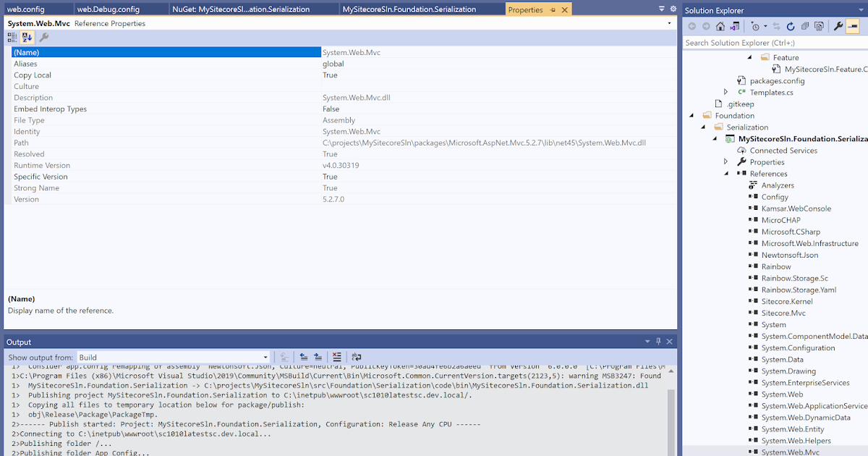Select the Categorized view in Properties window

click(12, 37)
